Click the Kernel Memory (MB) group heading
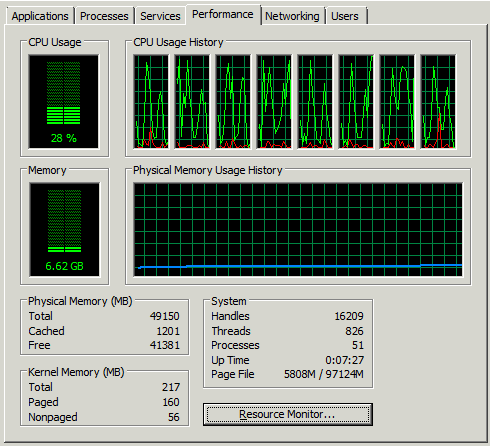The height and width of the screenshot is (446, 490). click(76, 372)
